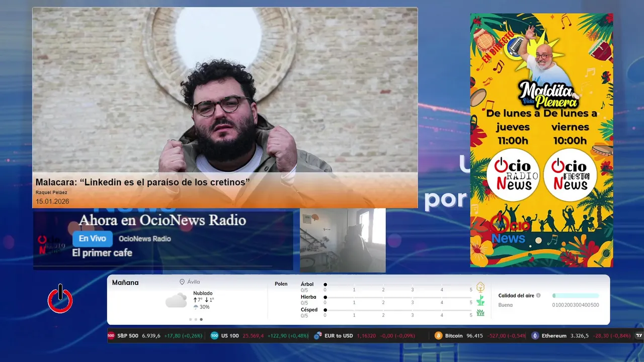Click the webcam room video thumbnail
This screenshot has height=362, width=644.
tap(343, 240)
